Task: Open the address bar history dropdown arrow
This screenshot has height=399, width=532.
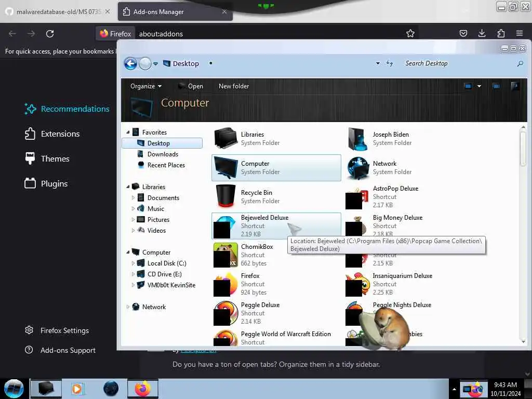Action: pos(378,63)
